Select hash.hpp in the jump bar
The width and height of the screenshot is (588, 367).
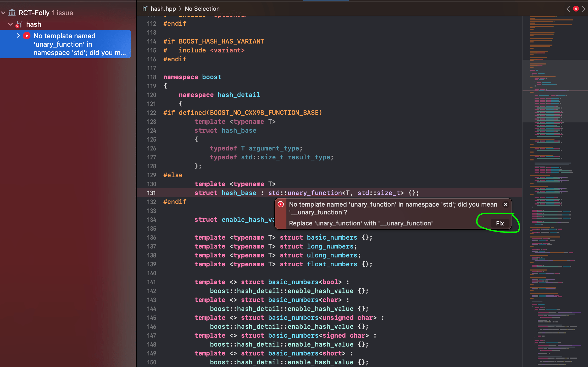[163, 9]
